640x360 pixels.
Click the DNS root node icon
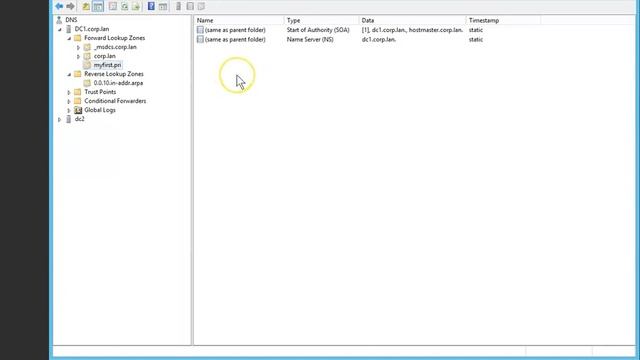click(x=59, y=20)
